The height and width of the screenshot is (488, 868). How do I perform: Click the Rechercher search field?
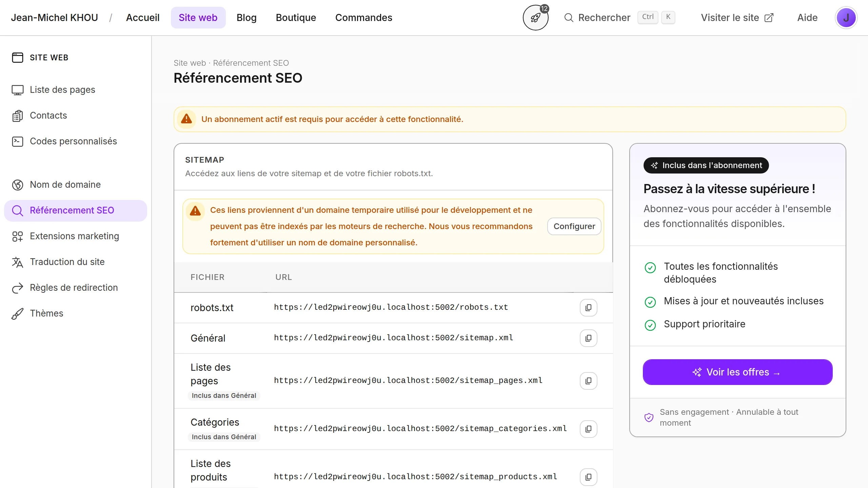604,18
